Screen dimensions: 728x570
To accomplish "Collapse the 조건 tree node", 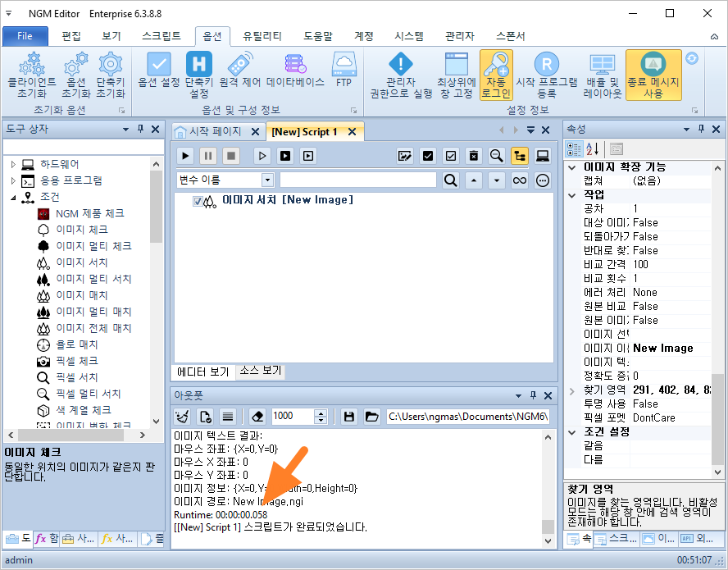I will 13,198.
